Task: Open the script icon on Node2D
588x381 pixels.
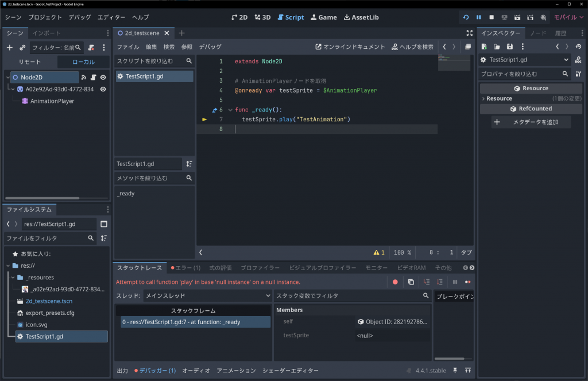Action: coord(94,77)
